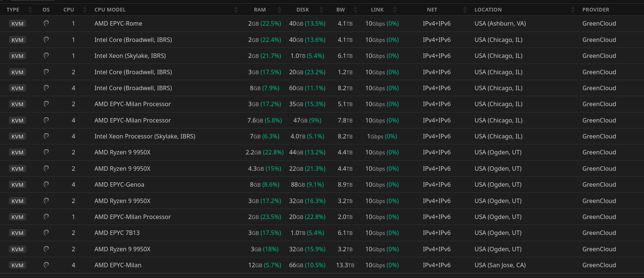
Task: Click OS icon for EPYC-Milan Processor 35GB disk row
Action: pos(46,104)
